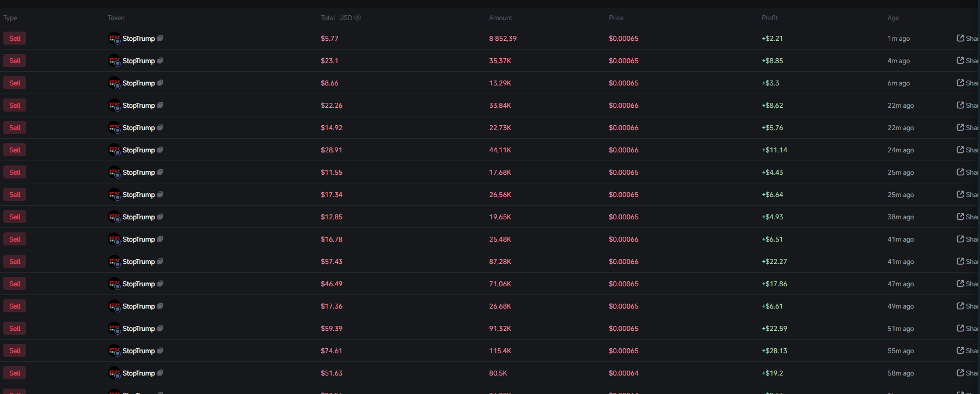Screen dimensions: 980x394
Task: Click the Amount column header
Action: (x=500, y=18)
